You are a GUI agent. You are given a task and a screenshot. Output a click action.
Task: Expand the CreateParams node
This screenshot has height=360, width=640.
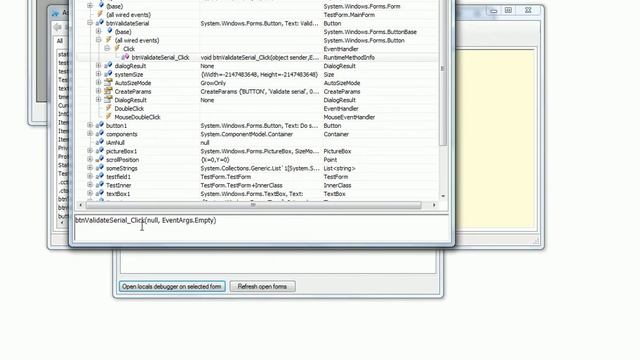[98, 91]
